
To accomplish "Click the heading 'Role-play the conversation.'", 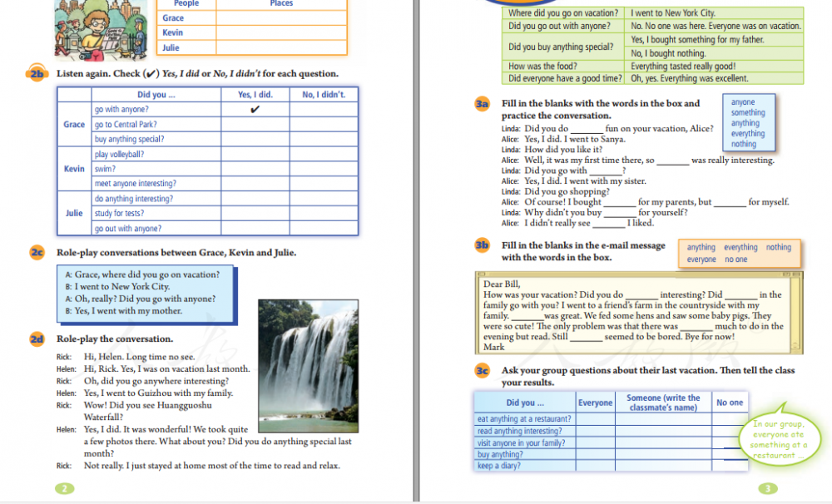I will click(115, 339).
